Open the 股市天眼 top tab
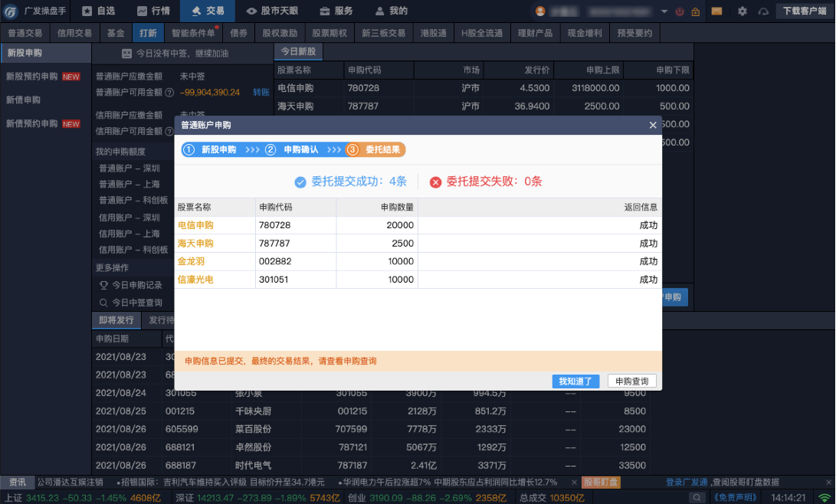 273,11
